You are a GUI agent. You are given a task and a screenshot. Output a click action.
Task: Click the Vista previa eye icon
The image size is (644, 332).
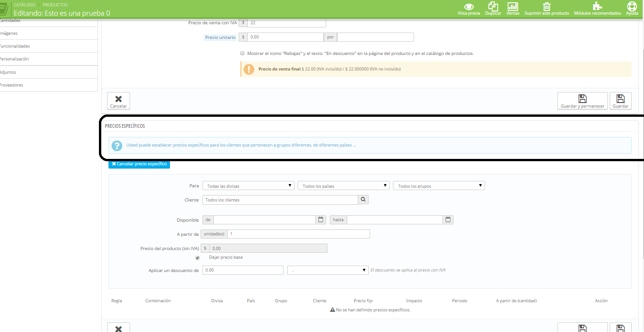[x=469, y=6]
